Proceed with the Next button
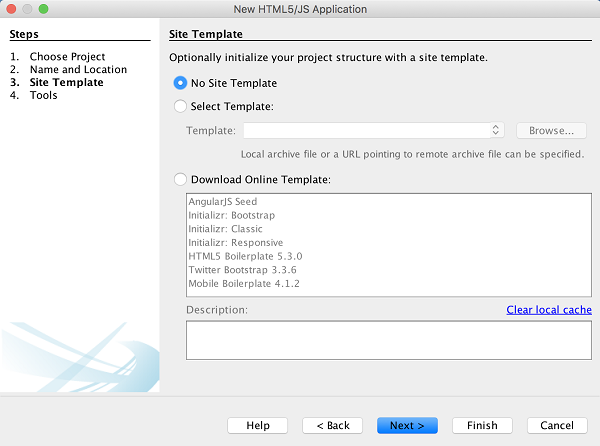600x446 pixels. tap(407, 425)
